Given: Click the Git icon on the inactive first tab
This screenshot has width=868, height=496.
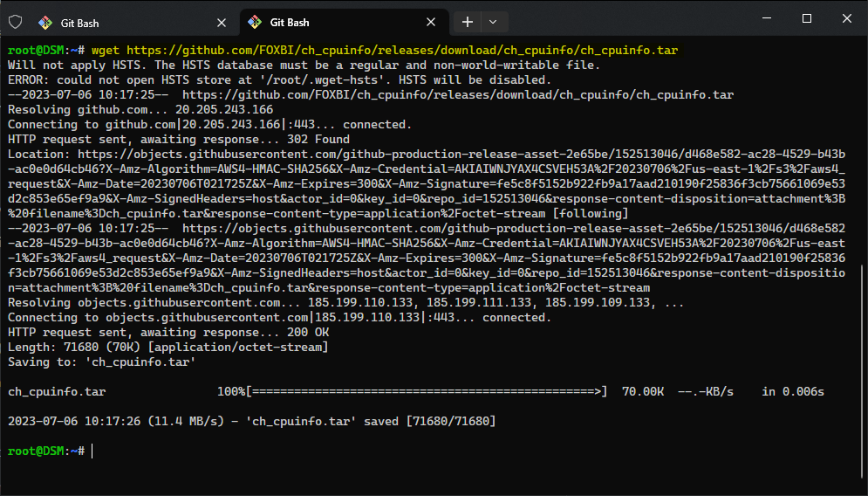Looking at the screenshot, I should (44, 22).
